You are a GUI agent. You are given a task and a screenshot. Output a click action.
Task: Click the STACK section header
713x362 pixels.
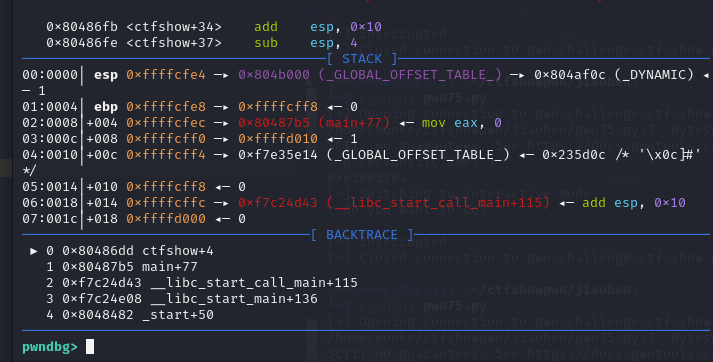click(x=362, y=59)
